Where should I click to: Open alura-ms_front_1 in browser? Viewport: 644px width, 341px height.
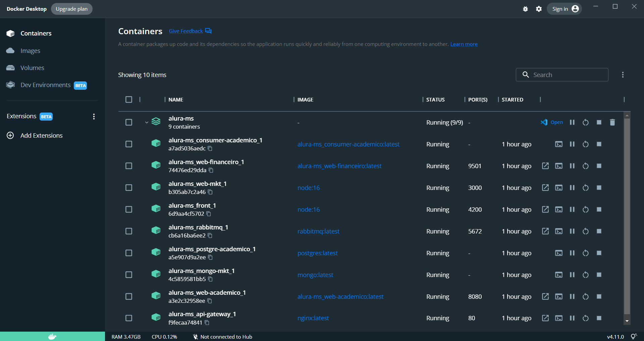[x=545, y=209]
